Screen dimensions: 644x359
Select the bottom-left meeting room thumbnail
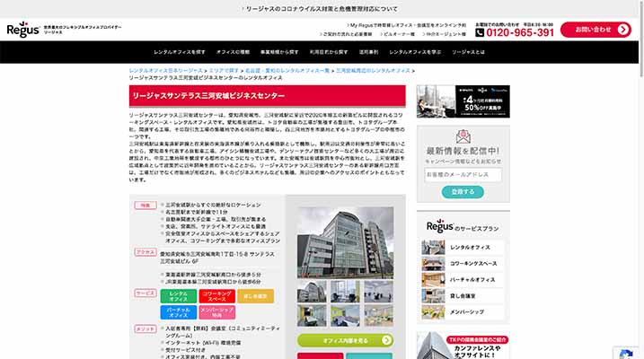click(312, 315)
